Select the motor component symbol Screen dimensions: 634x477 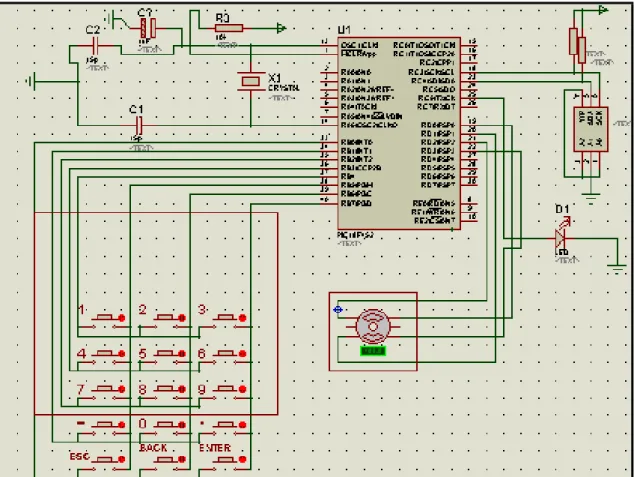tap(373, 326)
